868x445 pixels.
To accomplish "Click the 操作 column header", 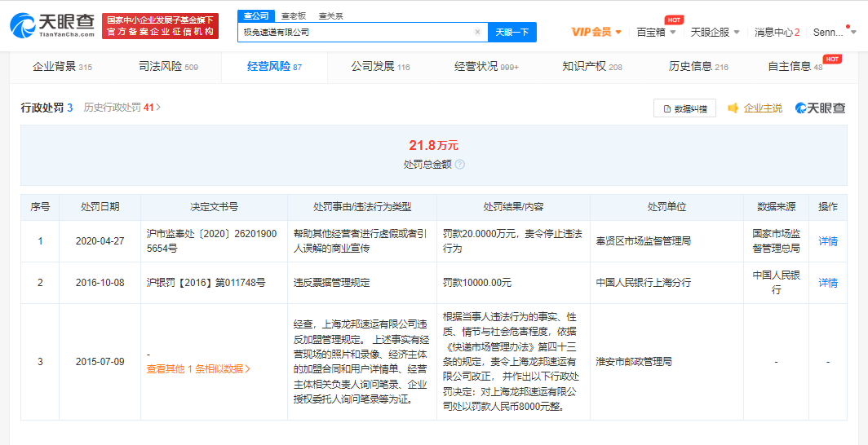I will point(827,207).
